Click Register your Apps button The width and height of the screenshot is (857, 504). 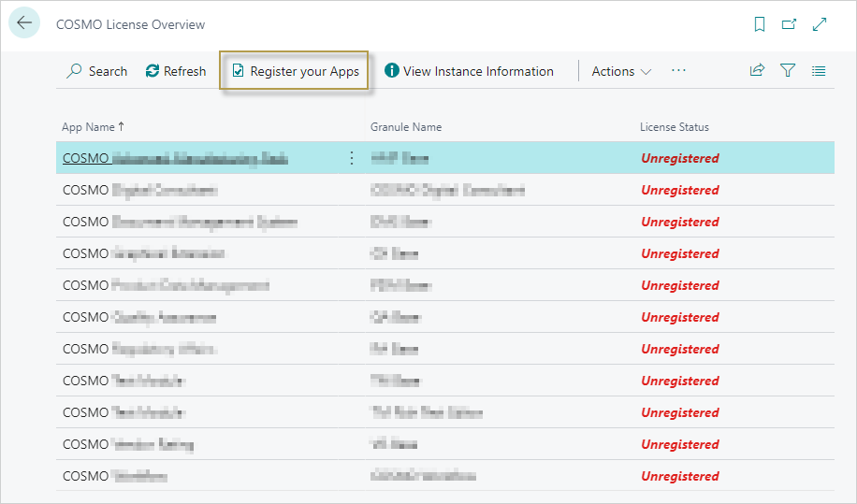click(x=295, y=71)
